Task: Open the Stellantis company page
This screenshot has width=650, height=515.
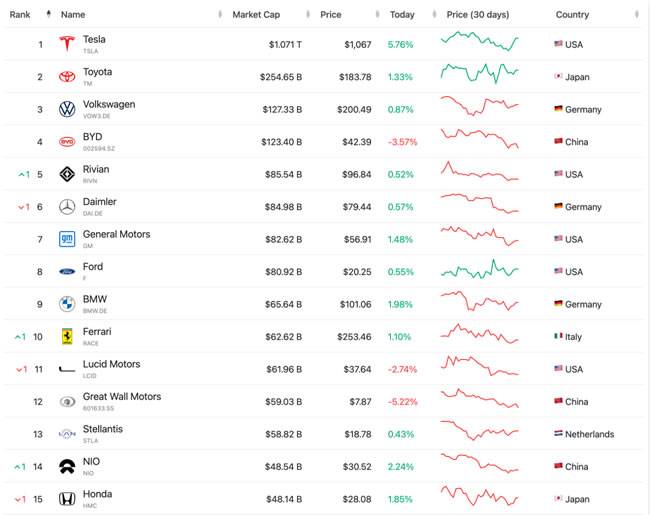Action: coord(103,429)
